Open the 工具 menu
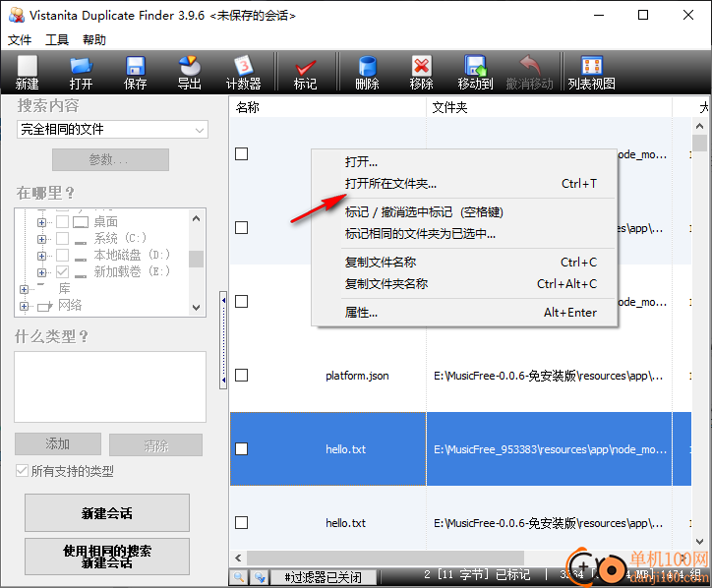 (57, 40)
